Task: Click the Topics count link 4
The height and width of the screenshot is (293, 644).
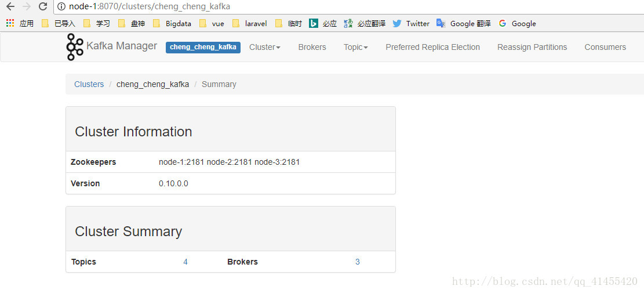Action: (x=185, y=262)
